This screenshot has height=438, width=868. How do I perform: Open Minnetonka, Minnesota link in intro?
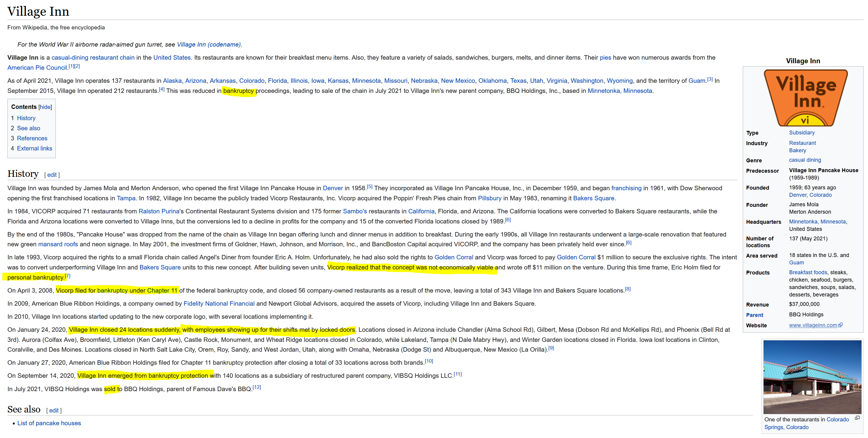620,91
